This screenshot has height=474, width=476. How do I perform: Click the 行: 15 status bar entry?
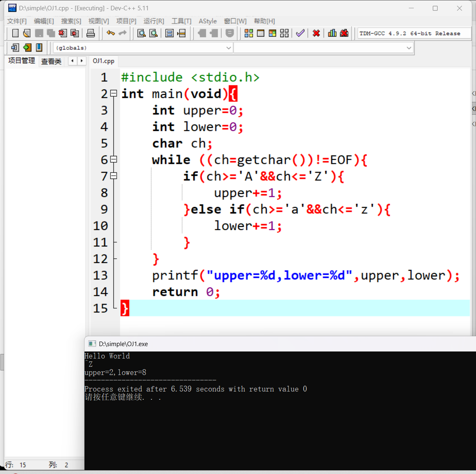(16, 465)
